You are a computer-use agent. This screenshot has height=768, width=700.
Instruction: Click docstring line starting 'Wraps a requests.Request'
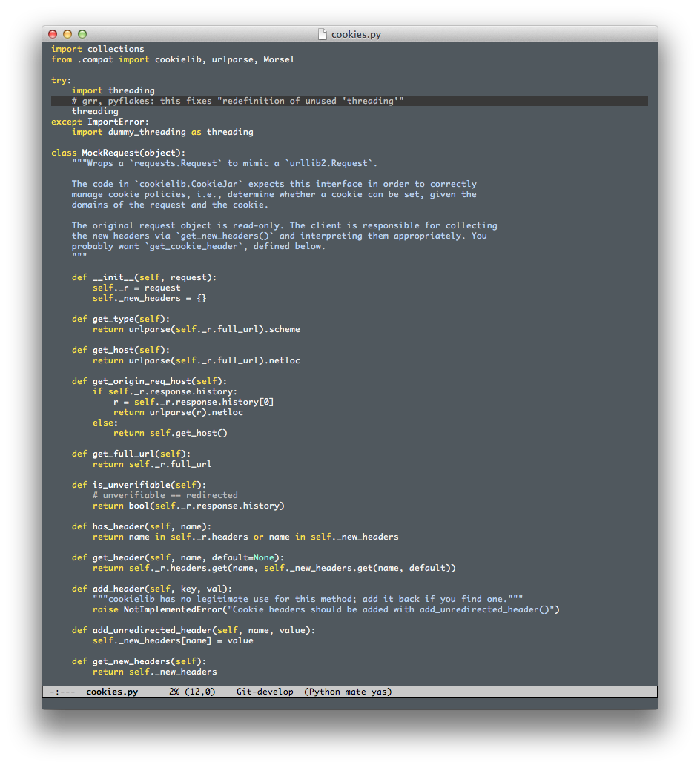coord(225,163)
